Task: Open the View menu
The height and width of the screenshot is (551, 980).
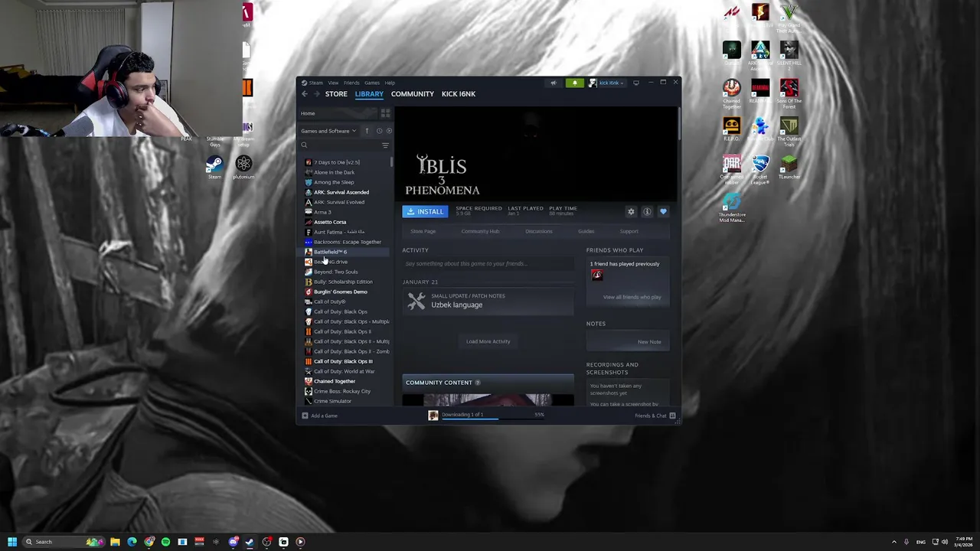Action: tap(333, 83)
